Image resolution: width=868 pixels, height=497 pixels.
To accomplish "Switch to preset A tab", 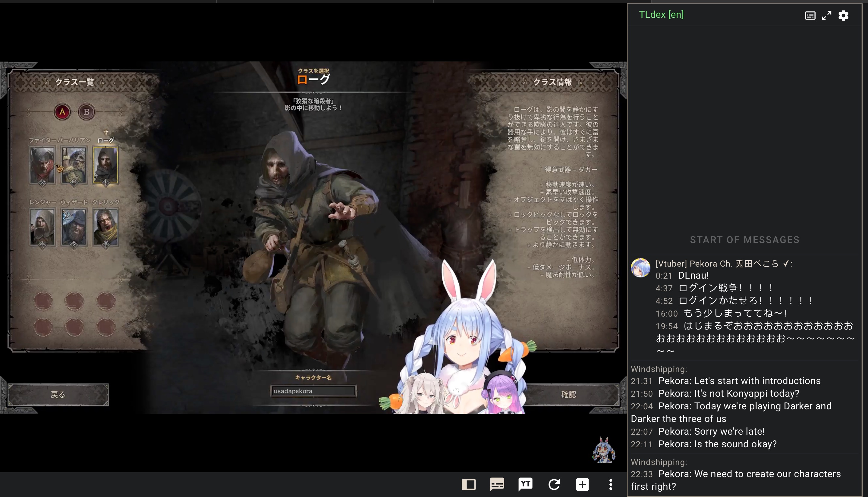I will 62,112.
